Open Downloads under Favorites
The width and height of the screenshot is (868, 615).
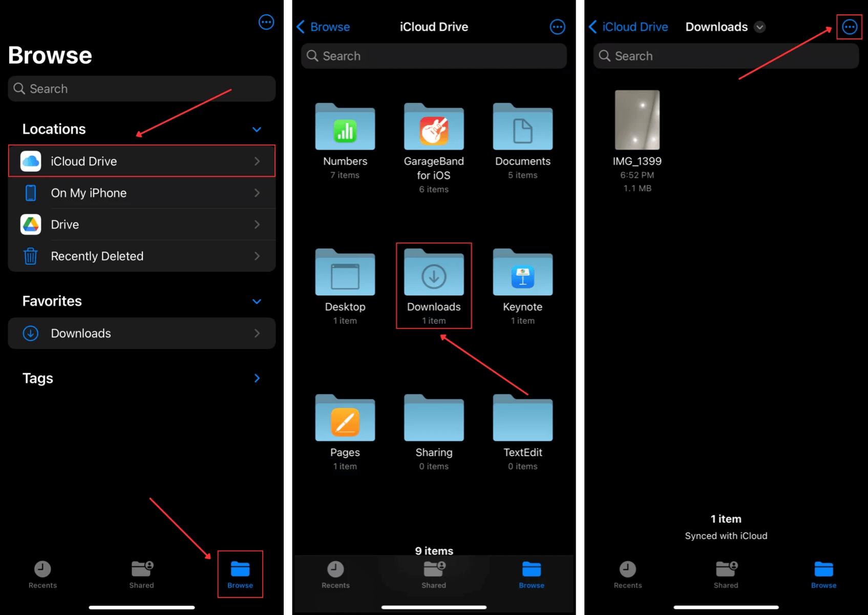click(142, 333)
